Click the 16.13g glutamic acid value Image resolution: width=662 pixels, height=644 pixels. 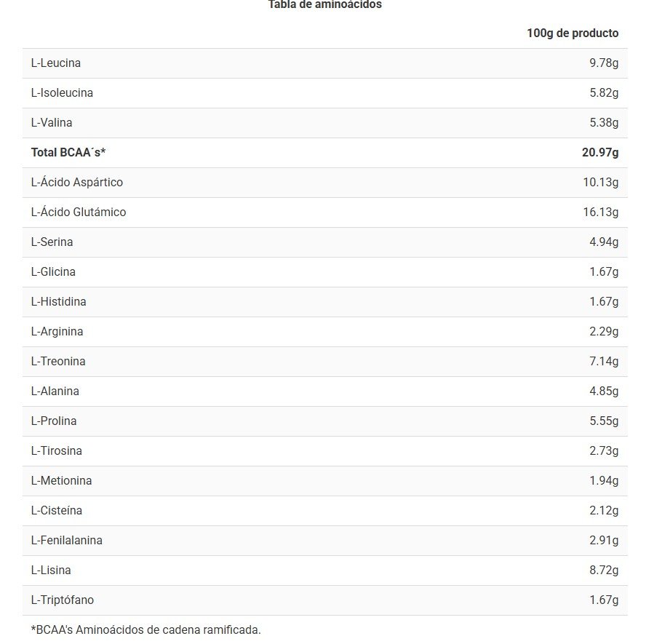601,212
